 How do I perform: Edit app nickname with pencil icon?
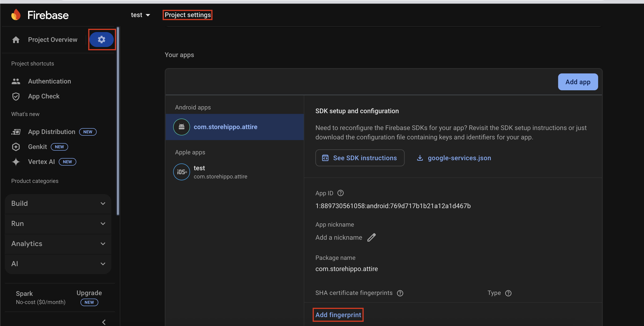(372, 237)
